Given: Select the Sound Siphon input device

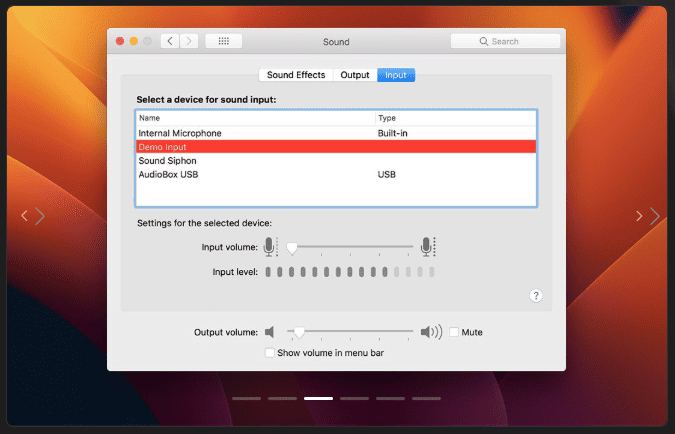Looking at the screenshot, I should click(336, 161).
